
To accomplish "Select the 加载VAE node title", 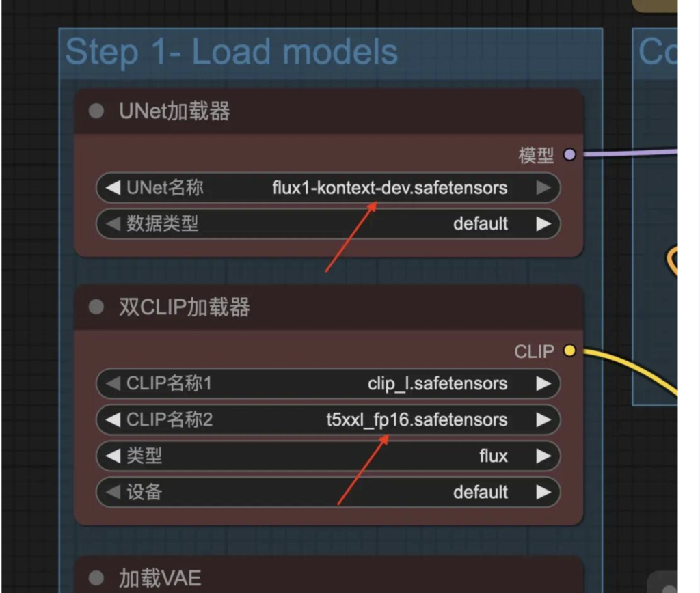I will pyautogui.click(x=160, y=578).
